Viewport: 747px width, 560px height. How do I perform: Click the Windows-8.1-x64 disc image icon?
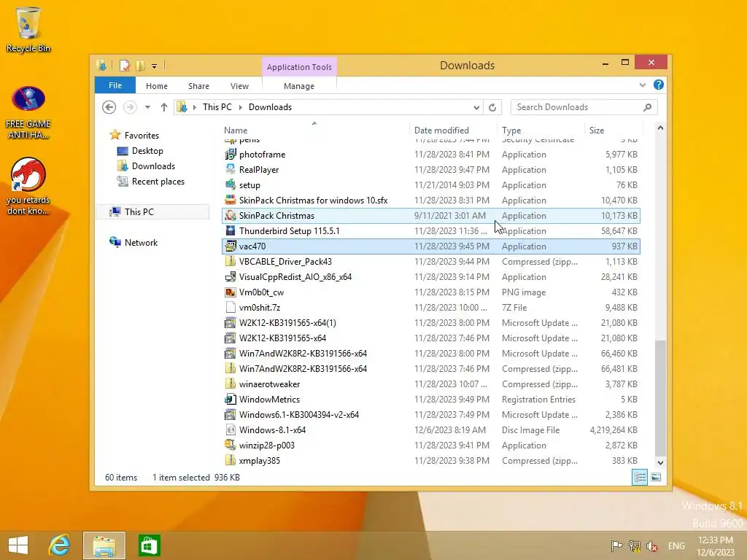[x=230, y=429]
